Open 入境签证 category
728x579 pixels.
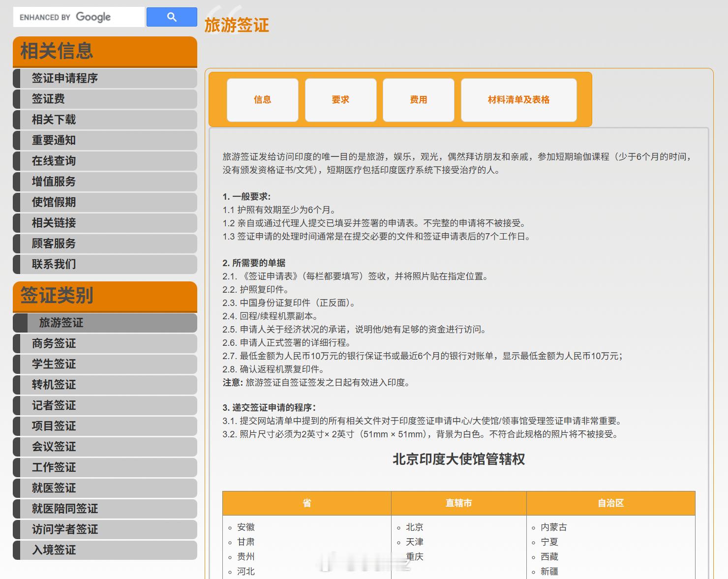tap(105, 550)
